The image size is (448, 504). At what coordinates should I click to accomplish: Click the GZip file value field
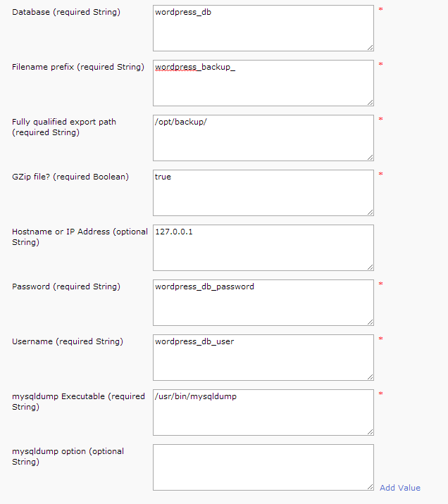[x=263, y=193]
